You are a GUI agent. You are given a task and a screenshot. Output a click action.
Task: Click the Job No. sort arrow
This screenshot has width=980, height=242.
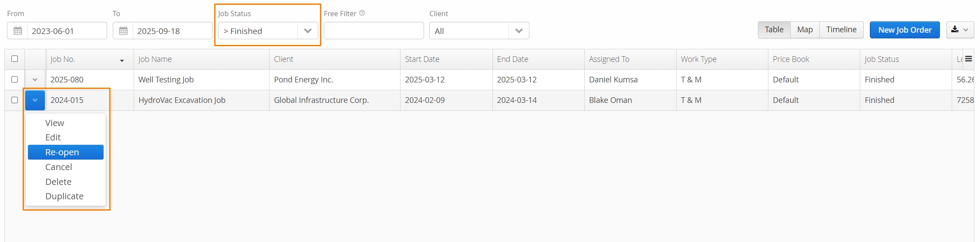click(x=122, y=61)
